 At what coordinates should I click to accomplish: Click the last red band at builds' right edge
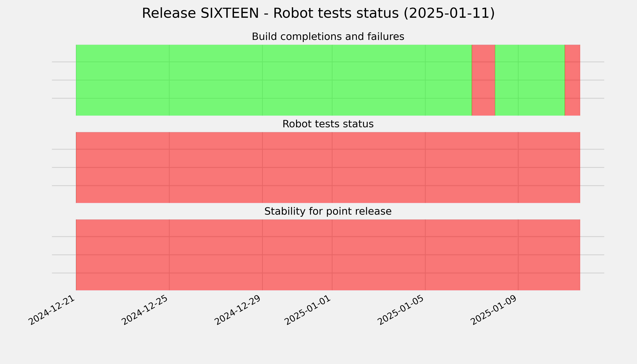[x=572, y=80]
